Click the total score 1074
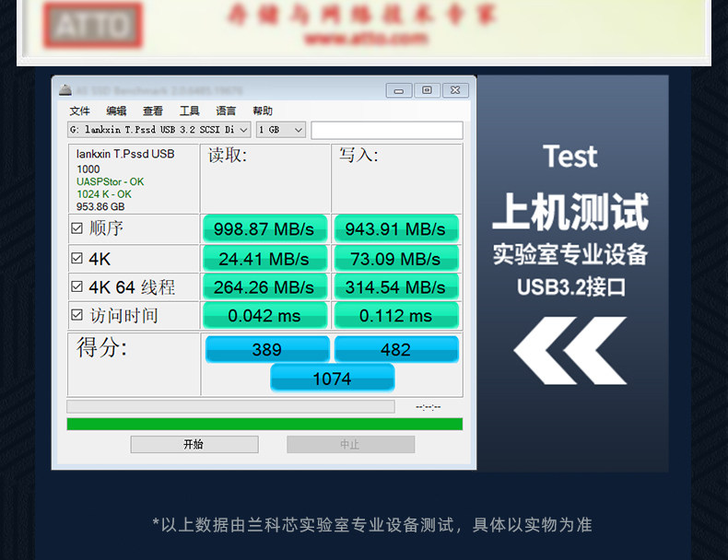728x560 pixels. (333, 379)
